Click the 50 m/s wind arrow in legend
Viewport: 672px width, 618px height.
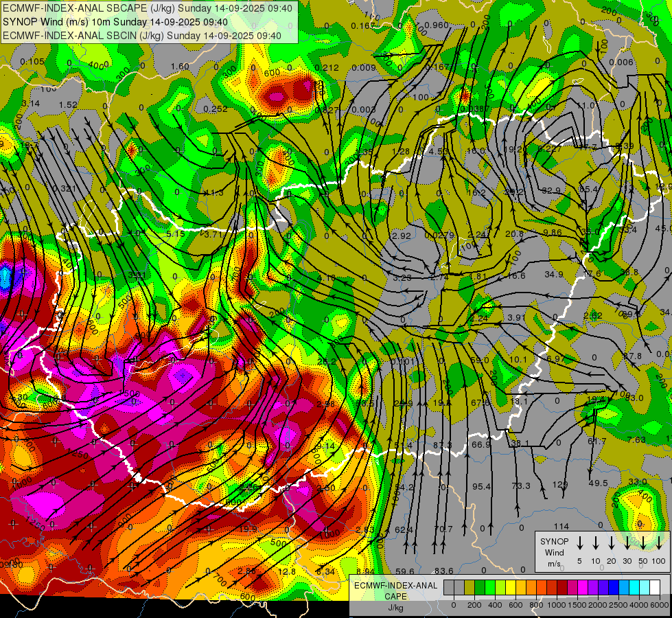click(x=643, y=542)
